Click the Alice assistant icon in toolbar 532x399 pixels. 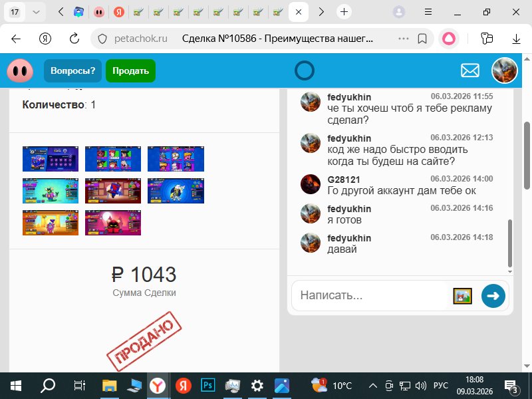tap(450, 39)
